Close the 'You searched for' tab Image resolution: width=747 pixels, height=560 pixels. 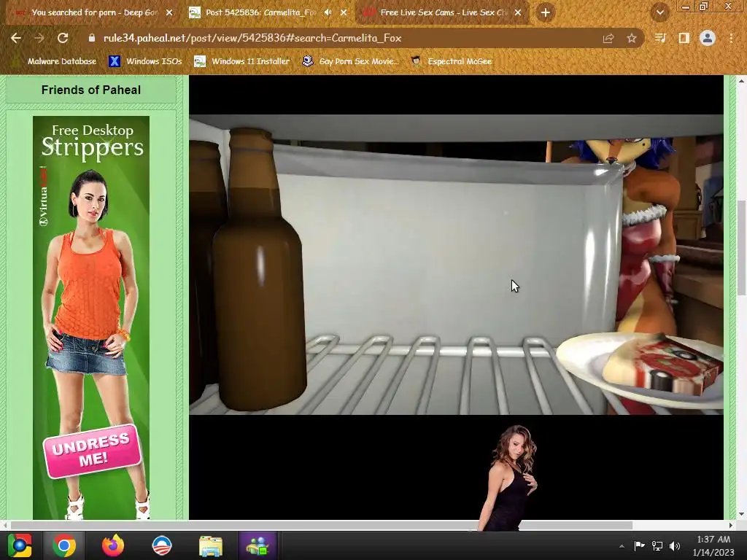(x=169, y=12)
